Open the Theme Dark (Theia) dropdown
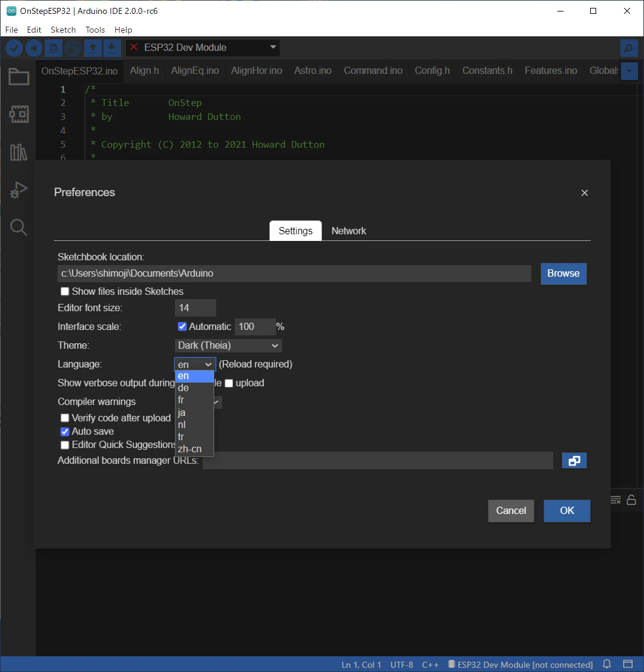 pos(228,346)
